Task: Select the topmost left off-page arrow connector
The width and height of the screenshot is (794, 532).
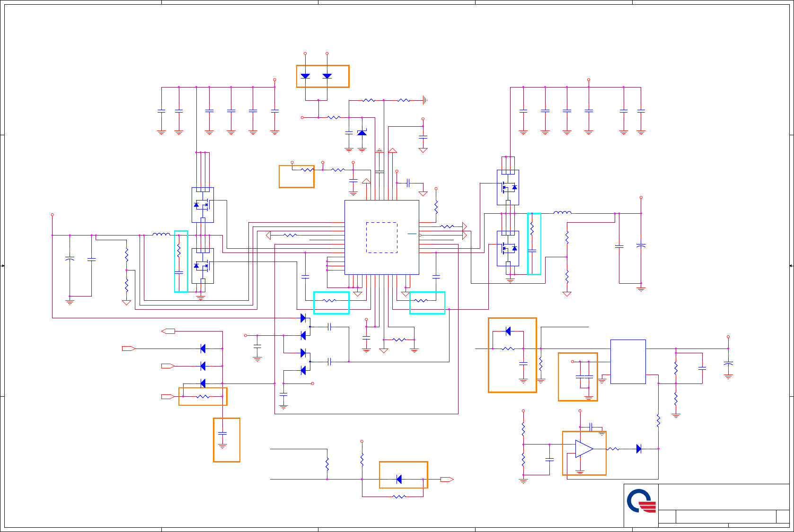Action: (168, 331)
